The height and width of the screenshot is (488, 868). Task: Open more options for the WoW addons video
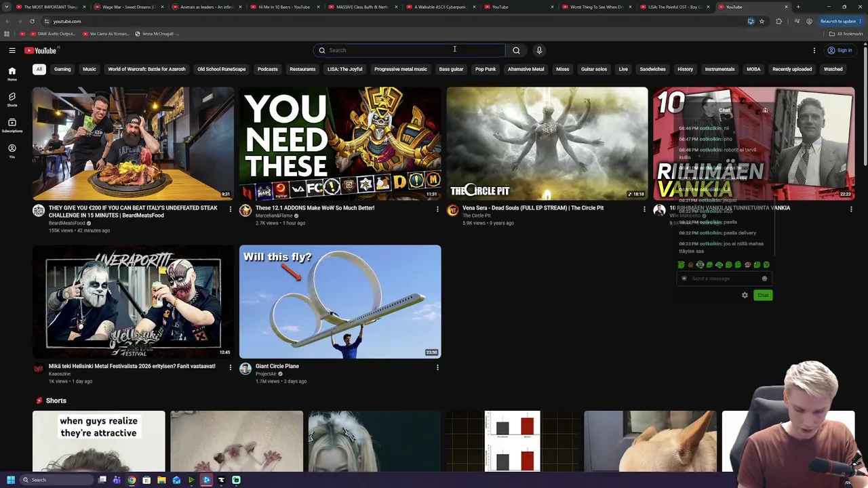click(x=437, y=209)
